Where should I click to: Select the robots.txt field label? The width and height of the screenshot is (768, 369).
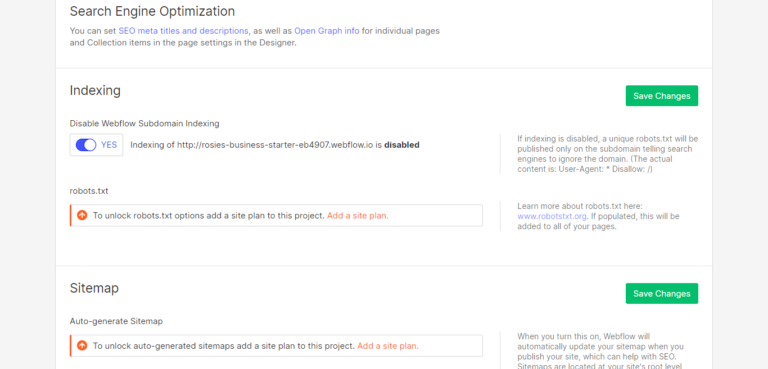pyautogui.click(x=89, y=191)
